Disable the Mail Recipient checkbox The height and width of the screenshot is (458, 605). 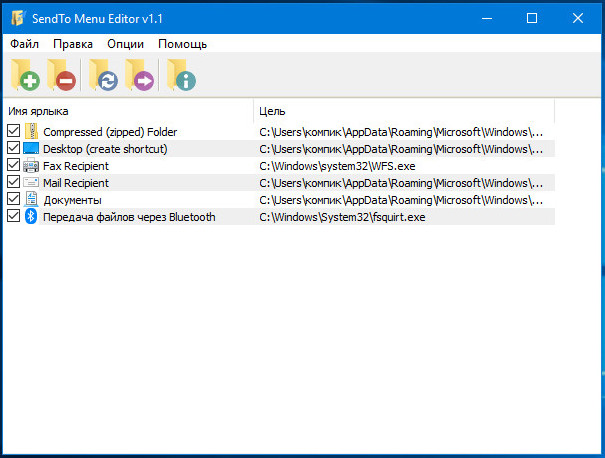coord(14,182)
